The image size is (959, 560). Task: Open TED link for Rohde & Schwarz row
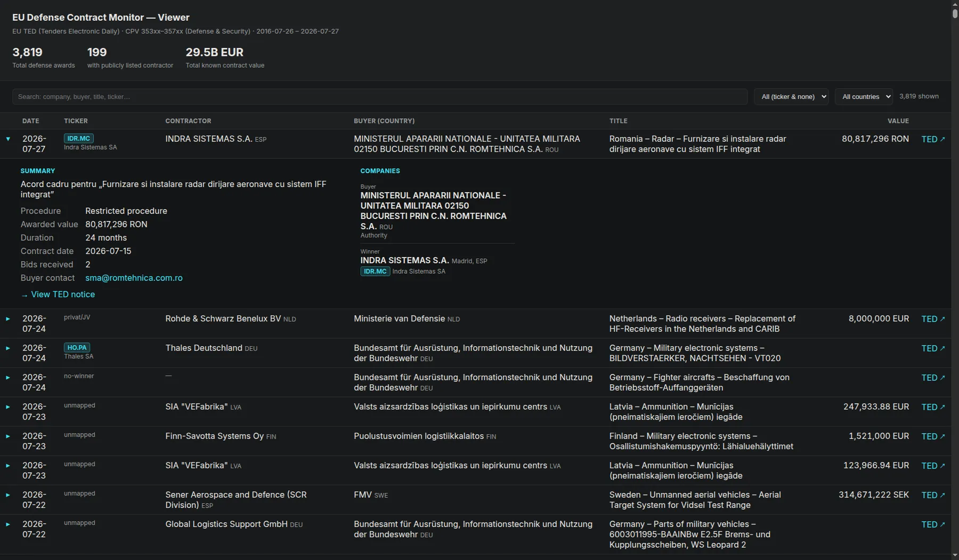pyautogui.click(x=933, y=319)
